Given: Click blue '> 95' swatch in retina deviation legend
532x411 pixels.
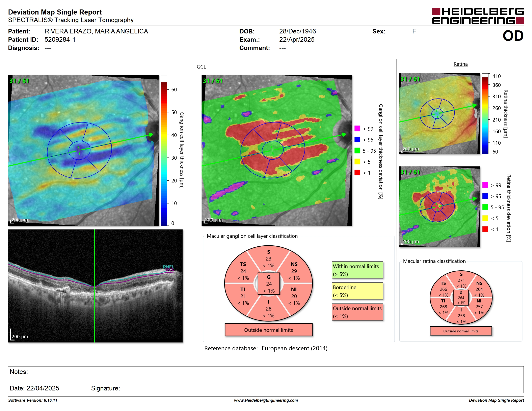Looking at the screenshot, I should pos(485,196).
